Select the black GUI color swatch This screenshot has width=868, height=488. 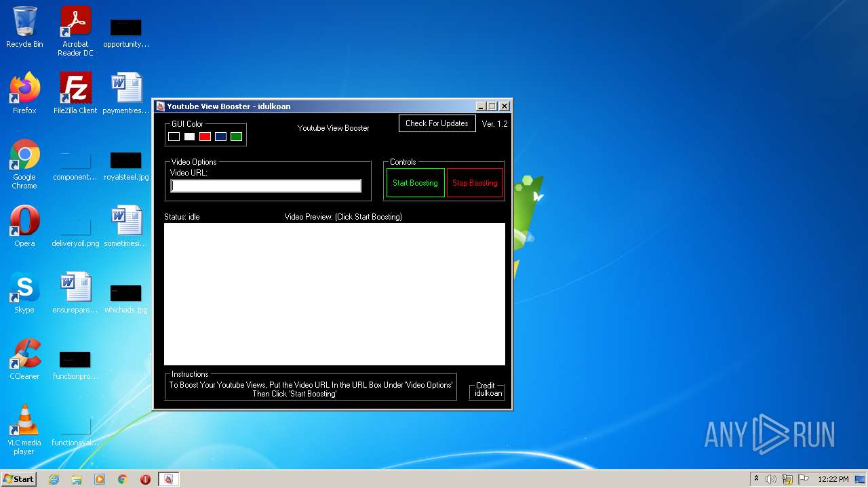pyautogui.click(x=174, y=137)
